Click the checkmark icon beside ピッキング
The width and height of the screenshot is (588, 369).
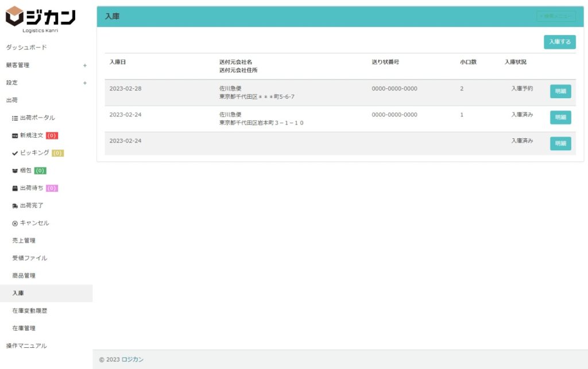[15, 153]
